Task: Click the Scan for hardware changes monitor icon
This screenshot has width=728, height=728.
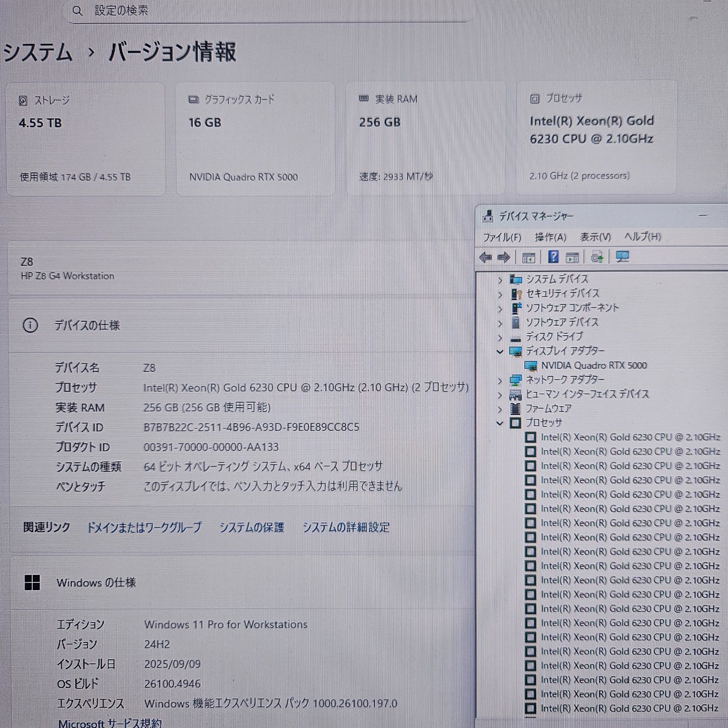Action: pos(622,257)
